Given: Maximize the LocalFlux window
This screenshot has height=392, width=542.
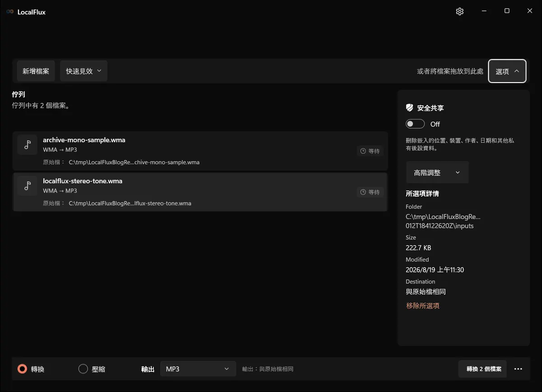Looking at the screenshot, I should (x=507, y=11).
